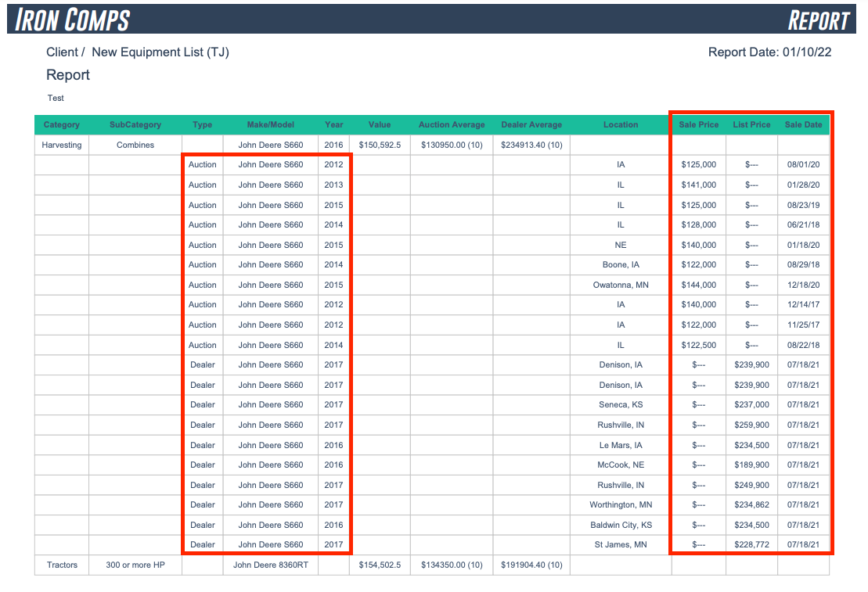Click the John Deere 8360RT model cell
This screenshot has height=592, width=868.
pos(271,565)
